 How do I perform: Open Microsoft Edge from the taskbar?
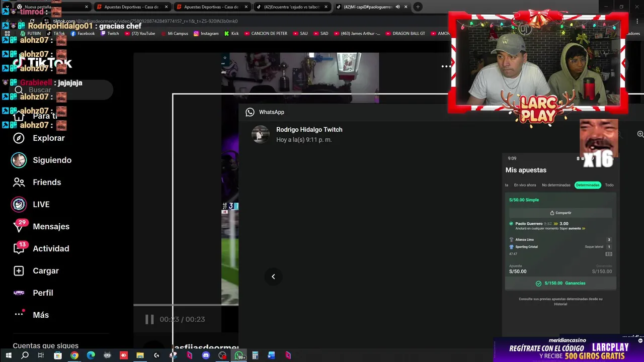coord(91,355)
